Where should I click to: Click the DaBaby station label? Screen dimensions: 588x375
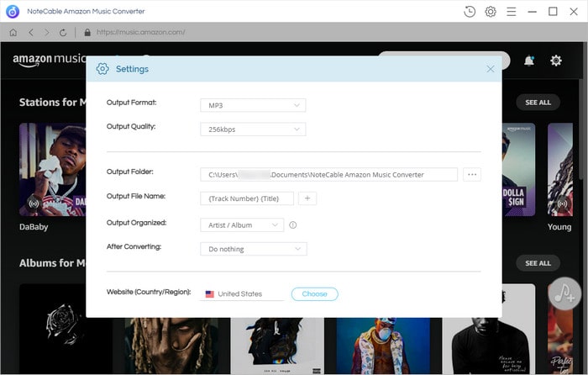pos(34,227)
